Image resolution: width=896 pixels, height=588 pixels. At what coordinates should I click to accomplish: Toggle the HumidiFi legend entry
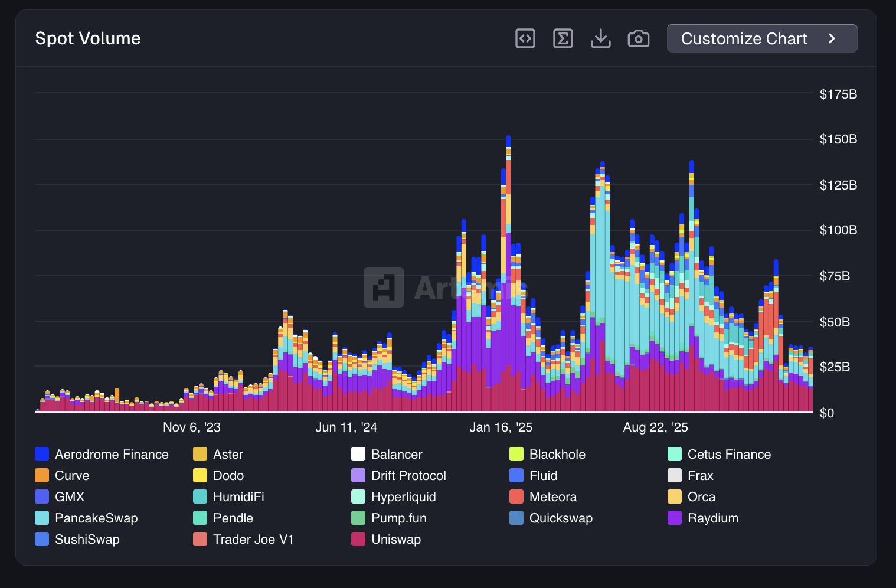coord(228,496)
